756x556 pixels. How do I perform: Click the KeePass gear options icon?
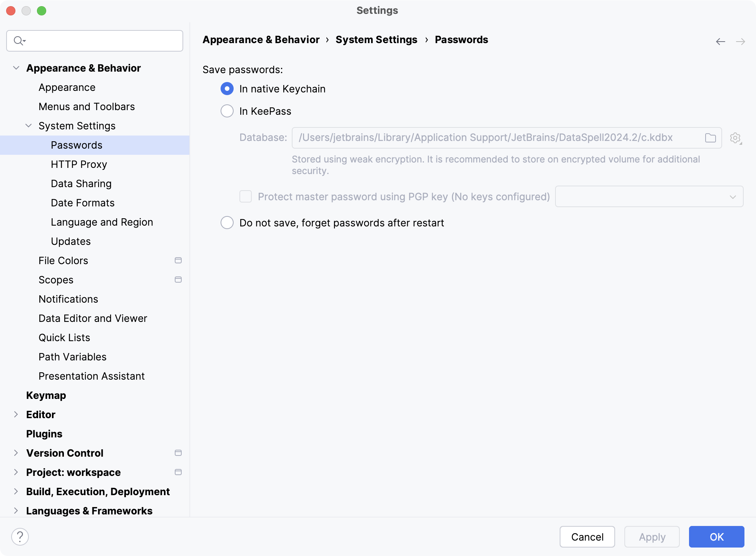point(735,138)
